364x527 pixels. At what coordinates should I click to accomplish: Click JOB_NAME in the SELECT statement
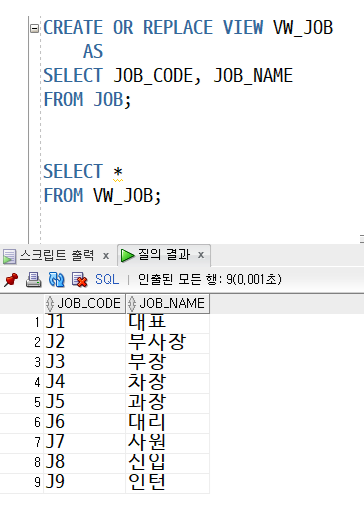click(253, 76)
